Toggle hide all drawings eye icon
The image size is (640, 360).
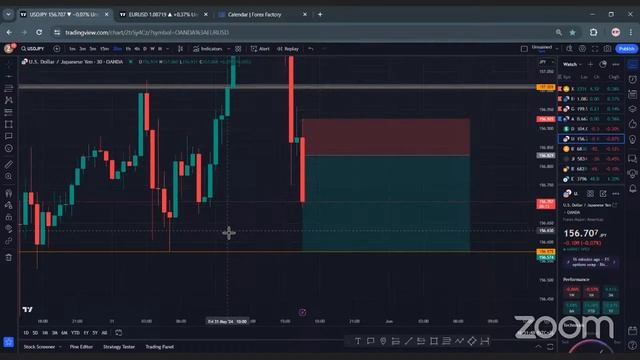9,229
